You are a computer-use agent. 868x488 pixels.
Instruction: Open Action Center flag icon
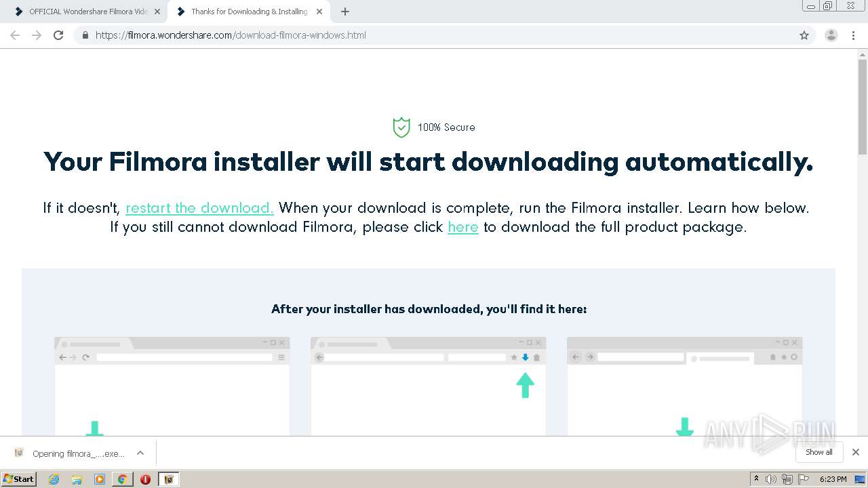point(804,479)
